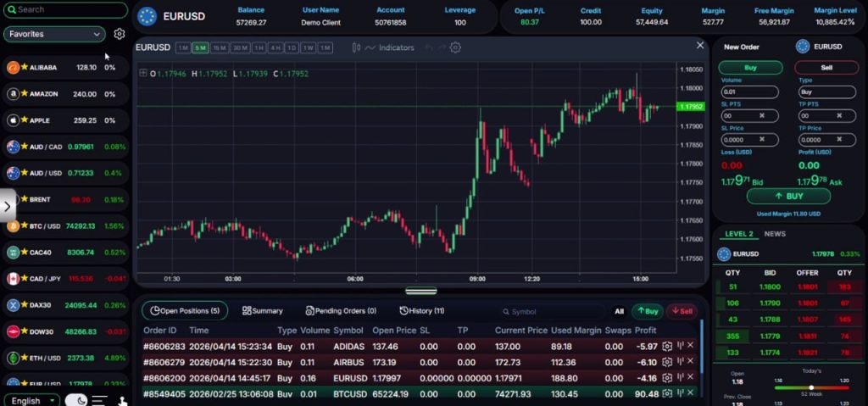Switch to the History tab
Screen dimensions: 868x406
(422, 311)
